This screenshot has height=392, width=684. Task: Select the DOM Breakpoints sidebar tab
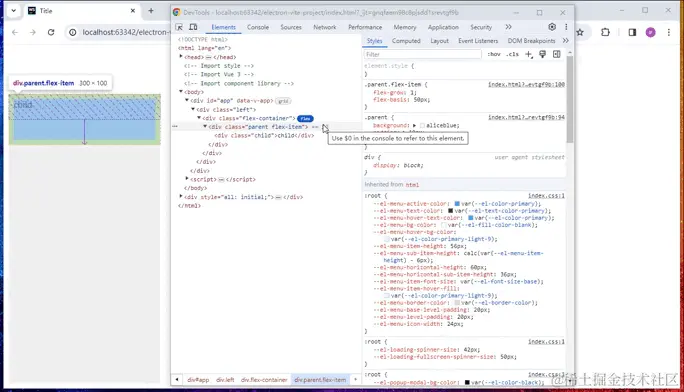(531, 41)
